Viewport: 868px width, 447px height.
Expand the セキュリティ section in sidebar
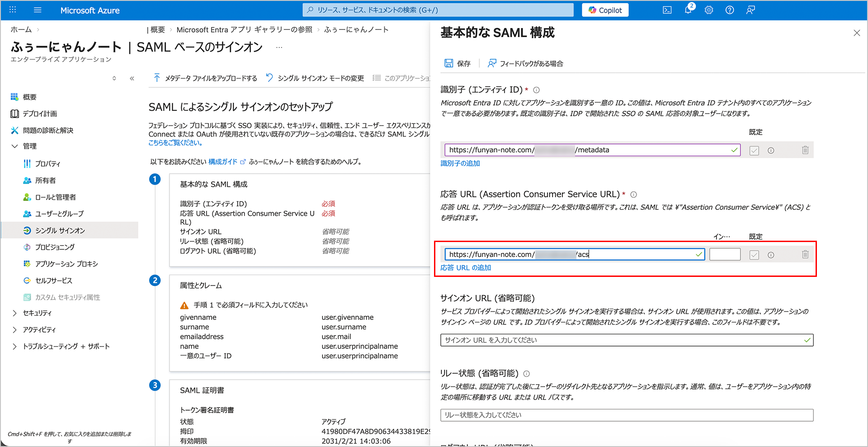pos(14,313)
